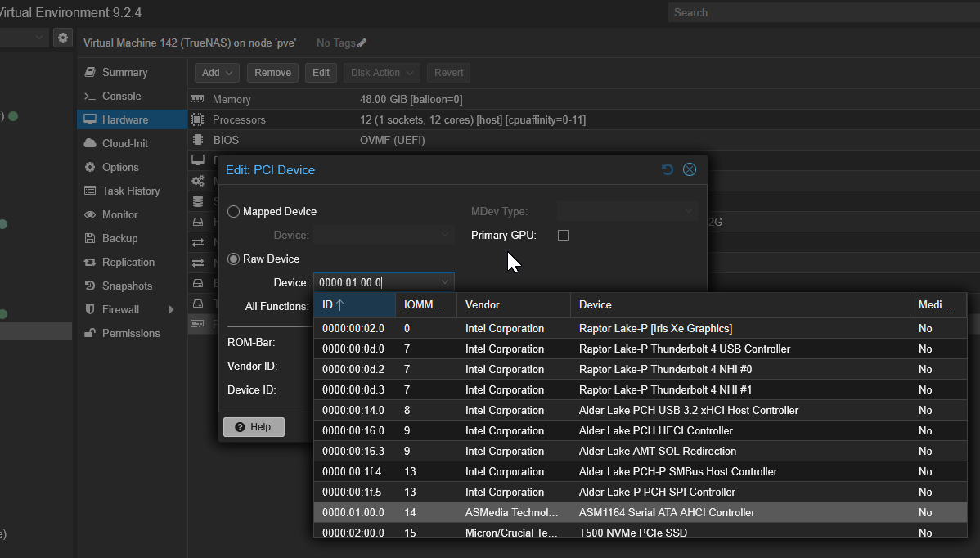The width and height of the screenshot is (980, 558).
Task: Sort by Device column header
Action: pos(740,305)
